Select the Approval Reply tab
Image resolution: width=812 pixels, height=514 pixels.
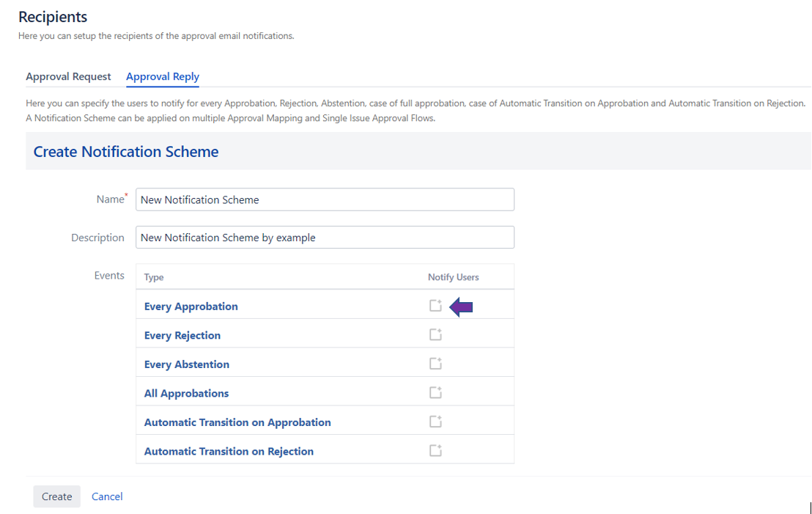click(x=163, y=76)
